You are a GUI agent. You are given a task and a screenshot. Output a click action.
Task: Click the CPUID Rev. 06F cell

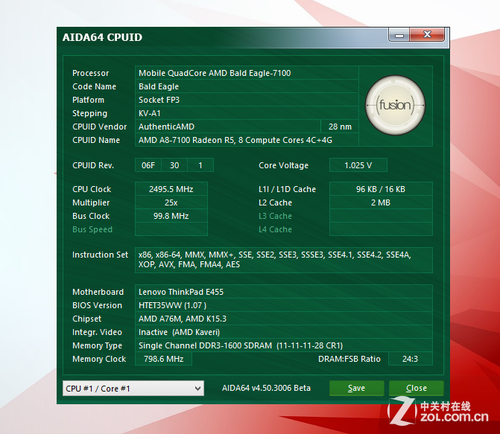coord(148,165)
